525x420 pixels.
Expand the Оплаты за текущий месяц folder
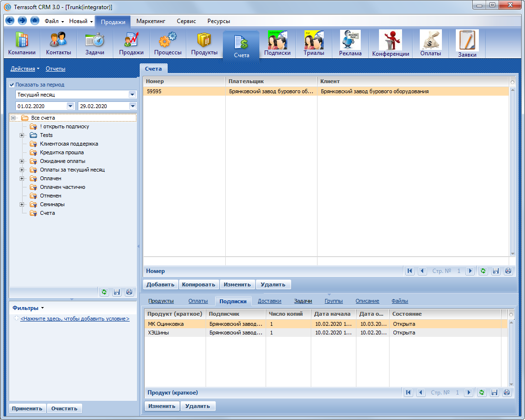[22, 170]
